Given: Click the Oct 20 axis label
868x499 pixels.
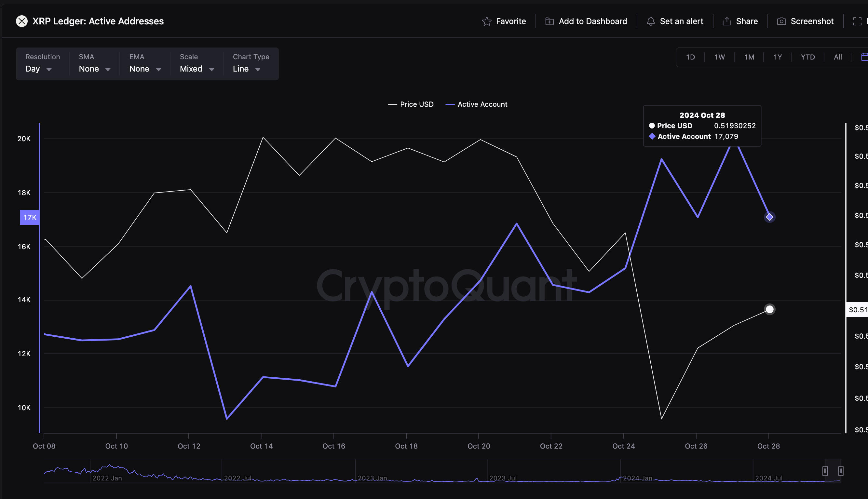Looking at the screenshot, I should tap(479, 446).
